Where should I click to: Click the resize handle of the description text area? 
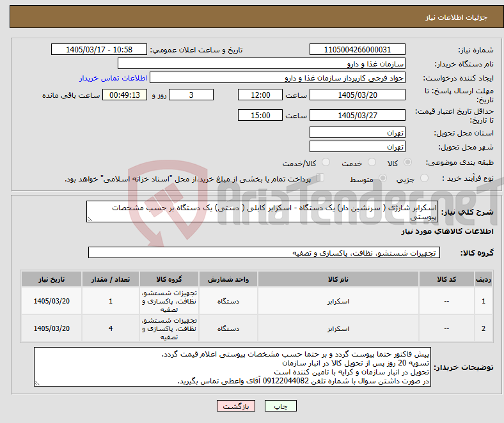[x=90, y=219]
